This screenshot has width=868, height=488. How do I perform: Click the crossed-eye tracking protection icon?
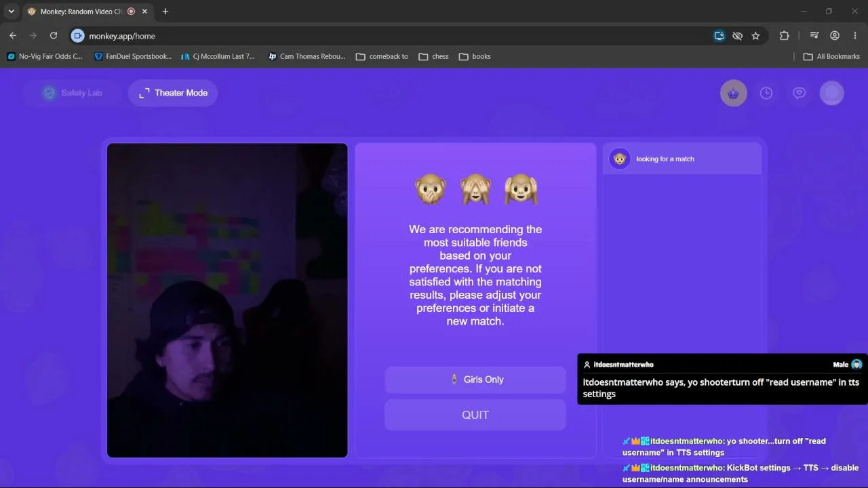point(738,36)
